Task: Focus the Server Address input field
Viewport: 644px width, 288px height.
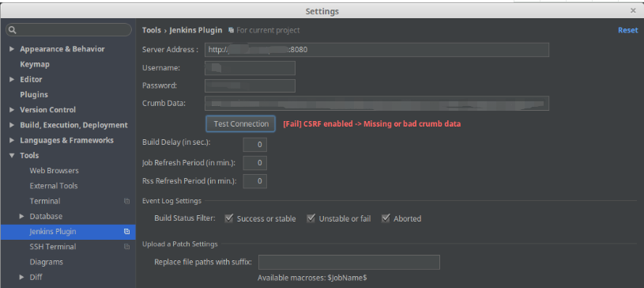Action: click(x=377, y=50)
